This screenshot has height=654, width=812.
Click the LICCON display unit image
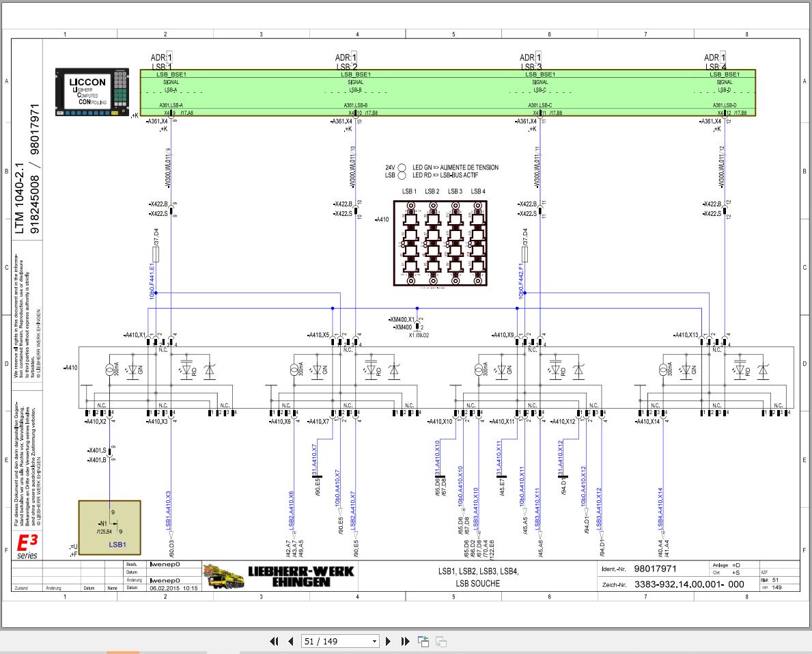(92, 92)
